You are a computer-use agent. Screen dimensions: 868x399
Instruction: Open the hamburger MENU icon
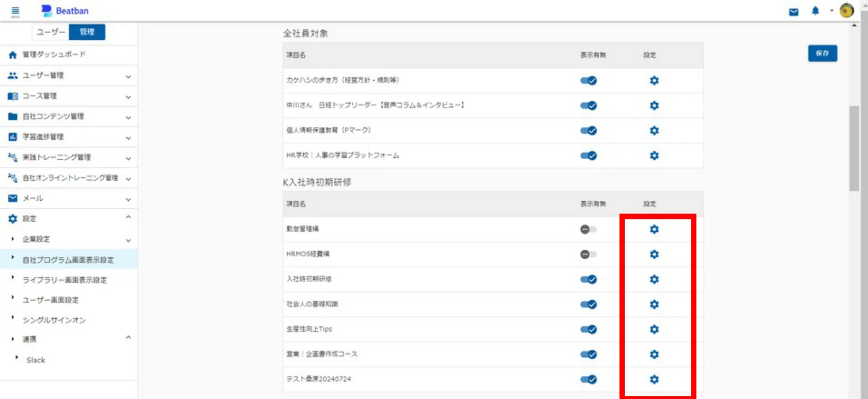pos(15,11)
